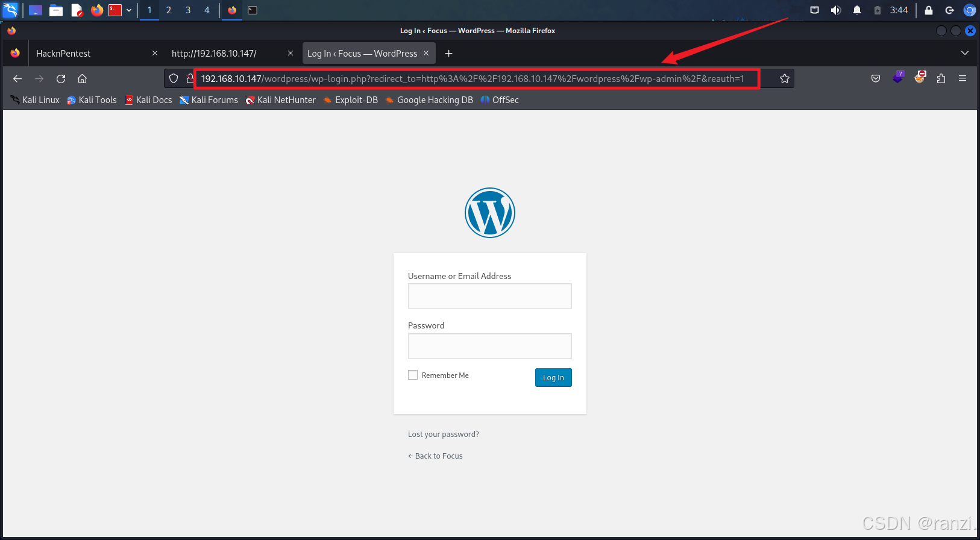Expand the terminal launcher dropdown arrow
The width and height of the screenshot is (980, 540).
(x=129, y=10)
